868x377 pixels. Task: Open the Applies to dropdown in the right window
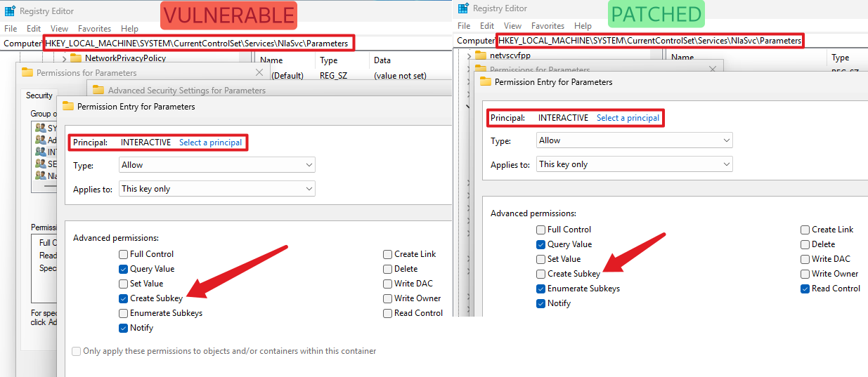click(x=634, y=164)
